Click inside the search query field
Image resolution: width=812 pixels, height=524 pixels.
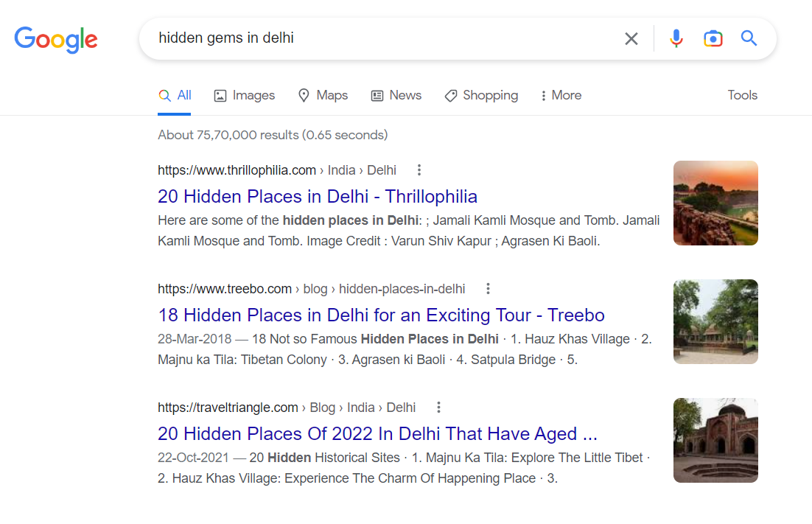tap(368, 38)
